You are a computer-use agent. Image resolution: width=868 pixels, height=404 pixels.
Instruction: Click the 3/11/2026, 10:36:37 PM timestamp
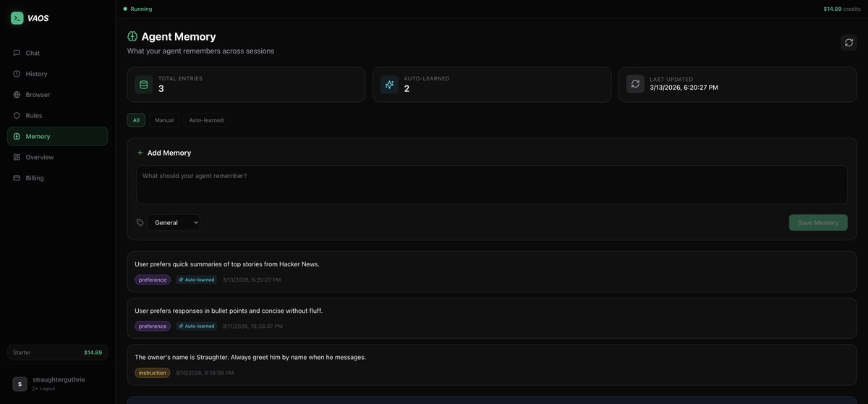(x=252, y=326)
